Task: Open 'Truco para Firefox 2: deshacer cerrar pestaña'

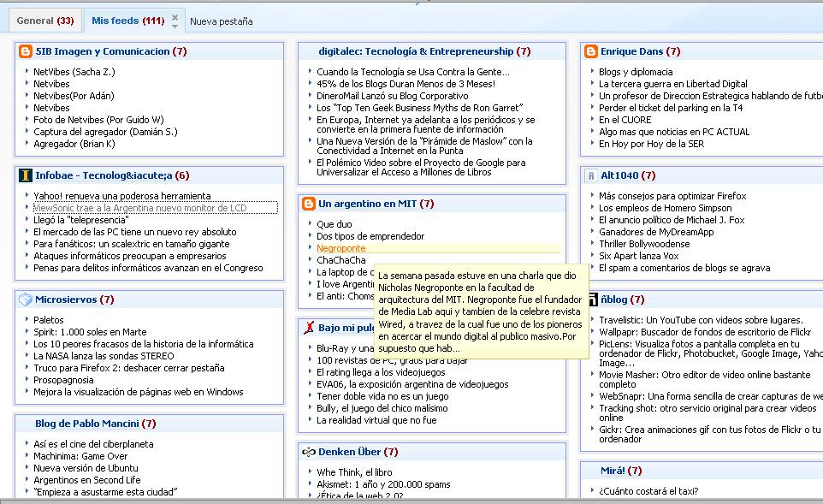Action: [x=129, y=368]
